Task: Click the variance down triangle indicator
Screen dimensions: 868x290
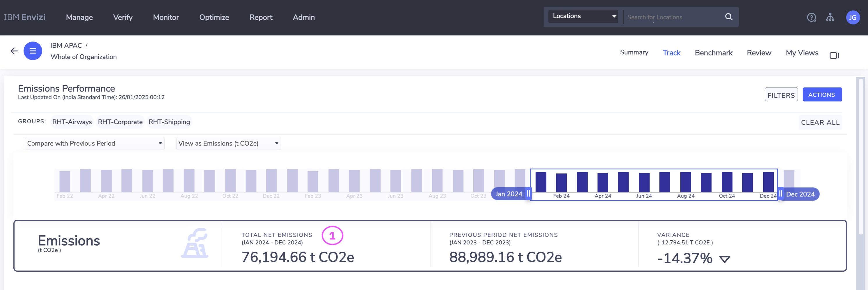Action: (725, 259)
